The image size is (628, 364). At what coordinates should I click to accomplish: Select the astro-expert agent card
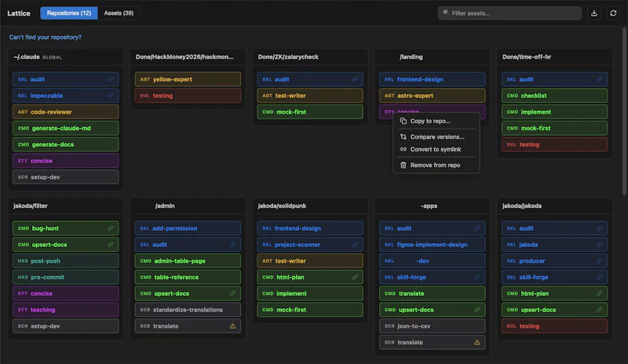[x=433, y=96]
